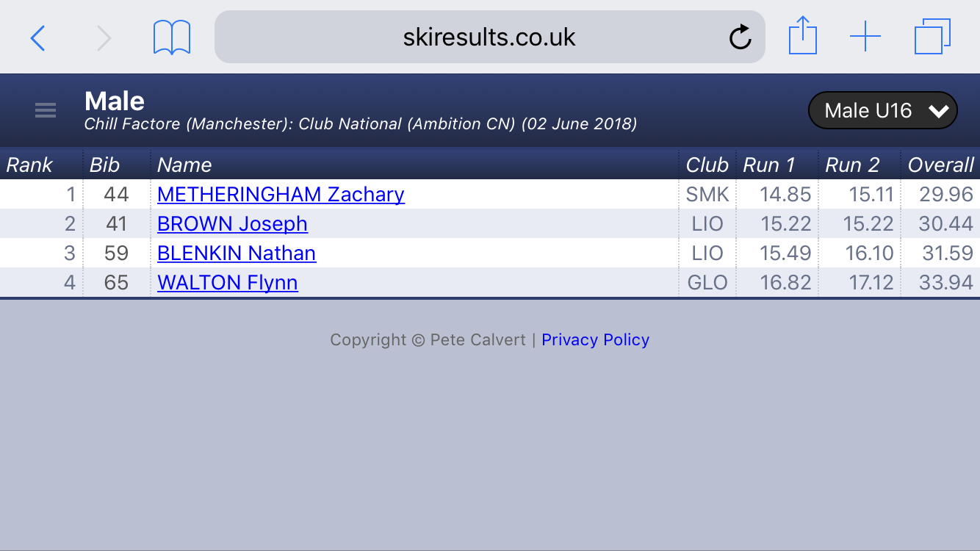Select the WALTON Flynn name link
The image size is (980, 551).
(x=228, y=282)
